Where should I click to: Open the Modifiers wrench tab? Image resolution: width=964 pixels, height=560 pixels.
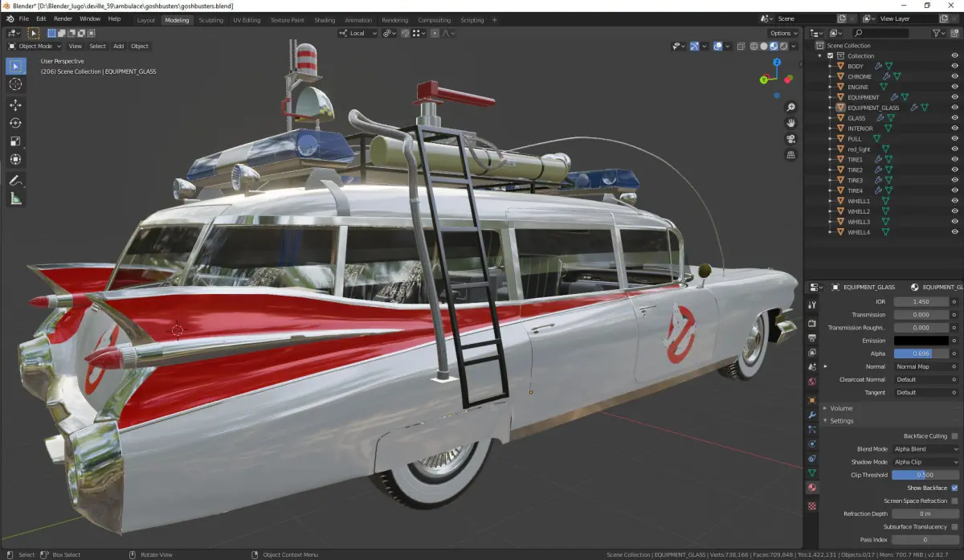click(x=812, y=415)
